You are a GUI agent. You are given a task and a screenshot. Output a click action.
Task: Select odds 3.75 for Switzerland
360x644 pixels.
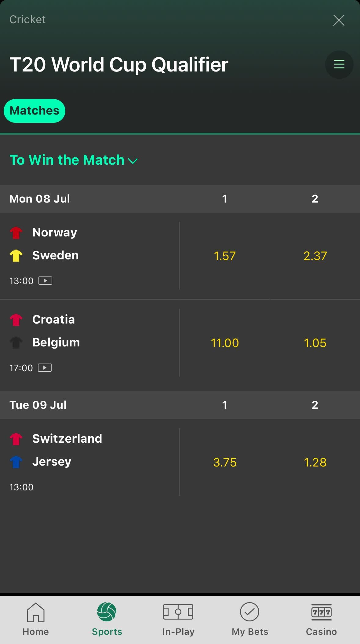tap(225, 462)
